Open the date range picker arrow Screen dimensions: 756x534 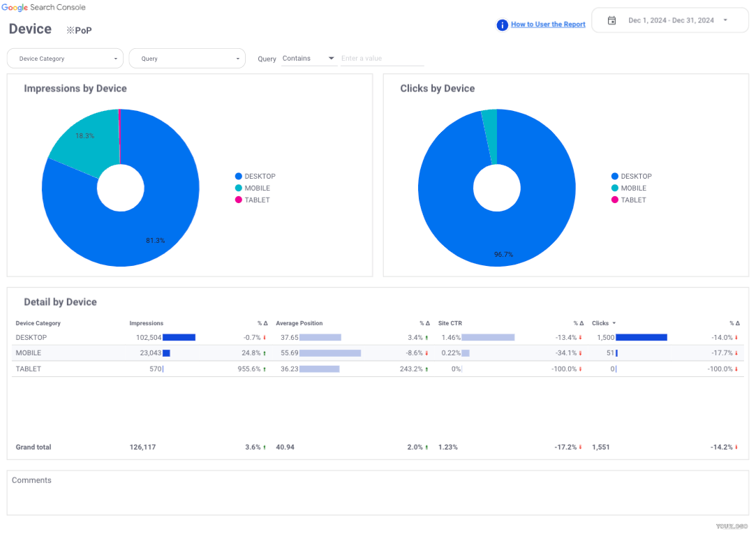click(x=725, y=20)
